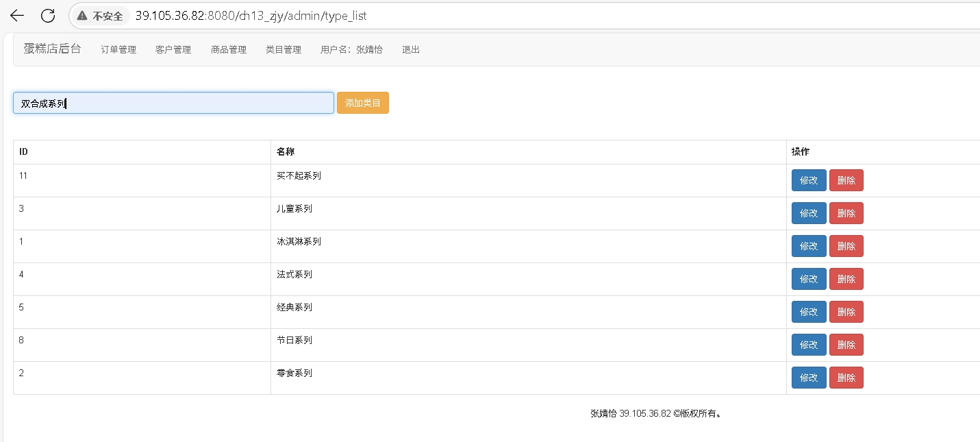
Task: Click the 蛋糕店后台 brand title
Action: (x=52, y=49)
